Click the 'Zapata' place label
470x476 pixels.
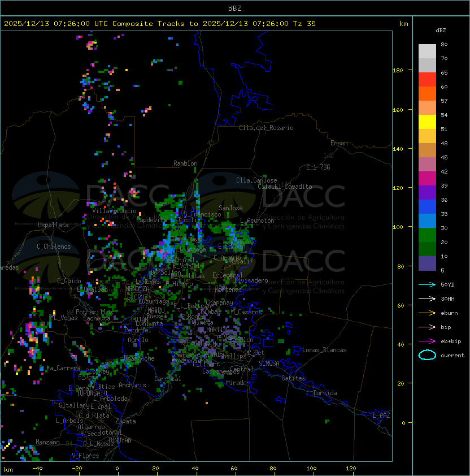click(125, 421)
